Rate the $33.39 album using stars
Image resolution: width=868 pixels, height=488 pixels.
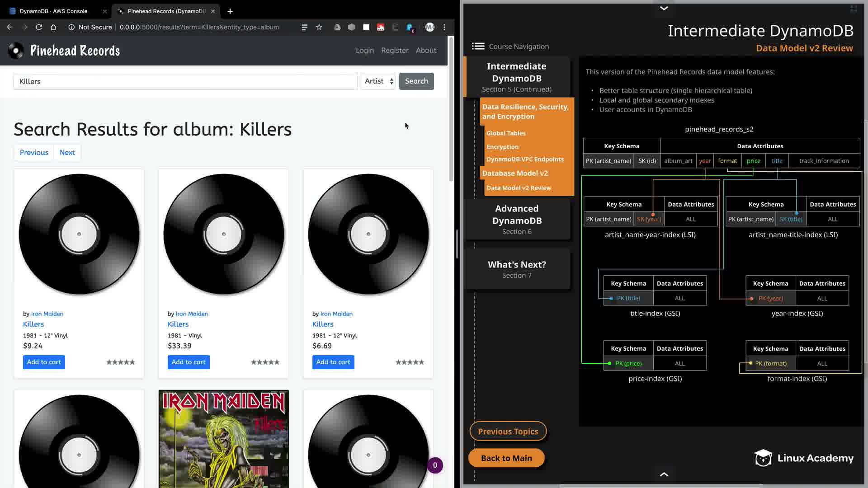point(265,362)
